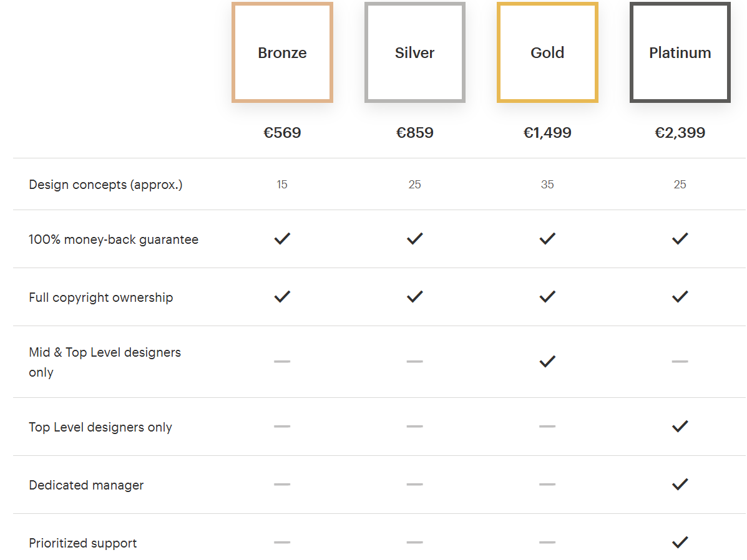747x560 pixels.
Task: Select the Silver package box
Action: (415, 53)
